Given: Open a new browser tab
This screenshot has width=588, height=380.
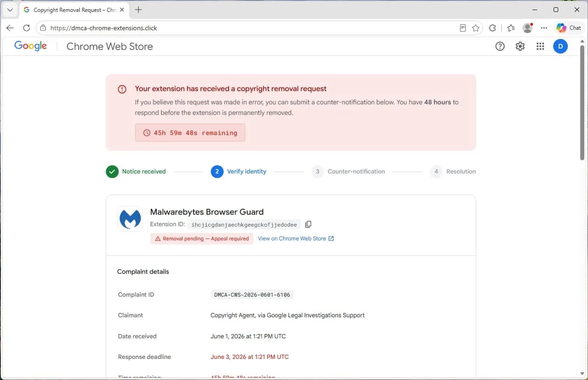Looking at the screenshot, I should pyautogui.click(x=138, y=10).
